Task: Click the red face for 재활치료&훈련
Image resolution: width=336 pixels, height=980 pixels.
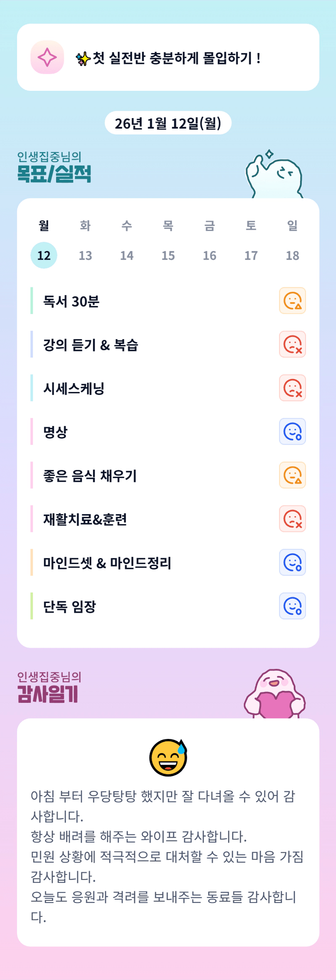Action: tap(292, 519)
